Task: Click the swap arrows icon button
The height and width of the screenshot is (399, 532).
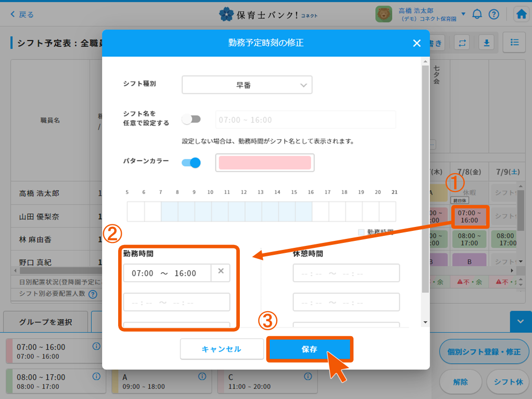Action: (x=463, y=43)
